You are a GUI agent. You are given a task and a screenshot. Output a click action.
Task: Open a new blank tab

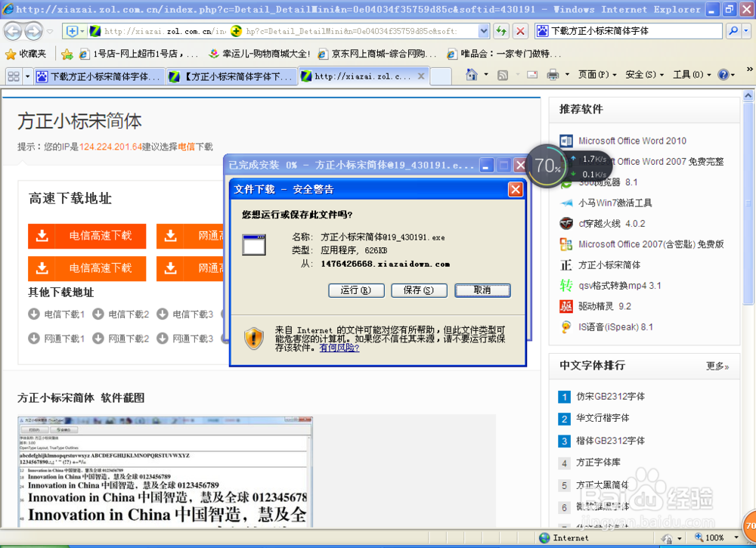point(440,76)
